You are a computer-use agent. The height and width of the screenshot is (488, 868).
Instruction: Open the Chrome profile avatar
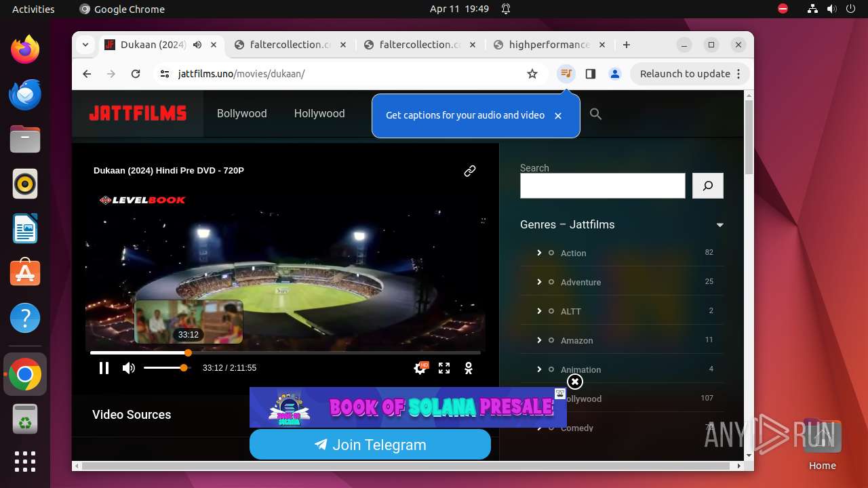(615, 74)
